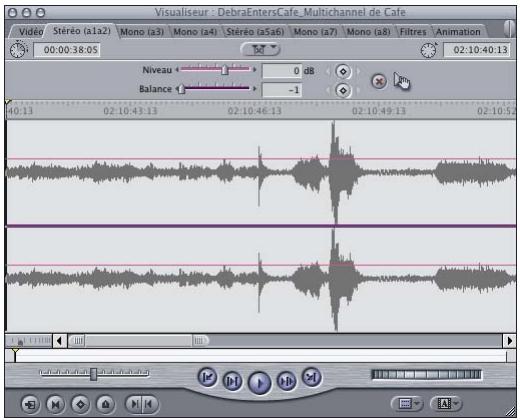The image size is (520, 420).
Task: Adjust the shuttle control slider
Action: point(94,373)
